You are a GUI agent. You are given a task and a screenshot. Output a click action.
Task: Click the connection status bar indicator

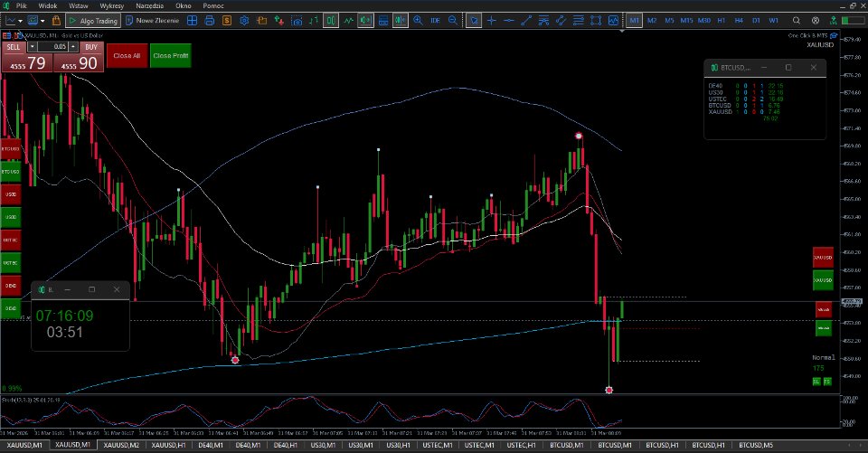tap(853, 21)
